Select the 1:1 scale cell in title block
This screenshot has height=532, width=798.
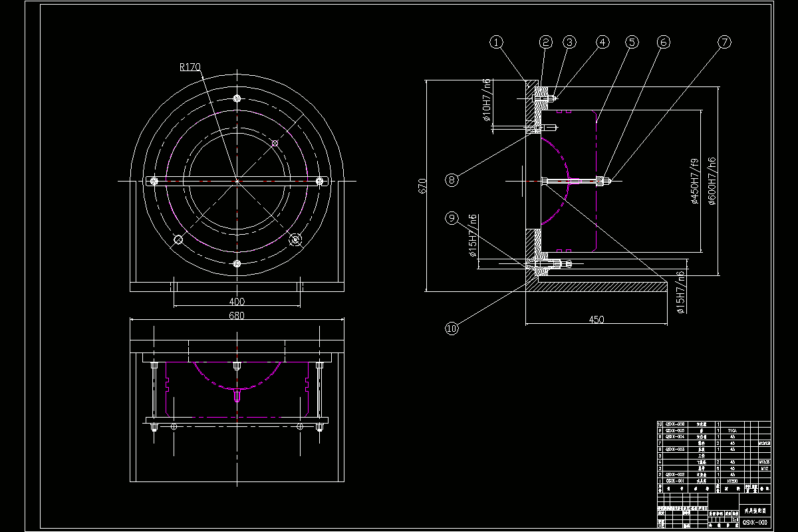(x=735, y=520)
